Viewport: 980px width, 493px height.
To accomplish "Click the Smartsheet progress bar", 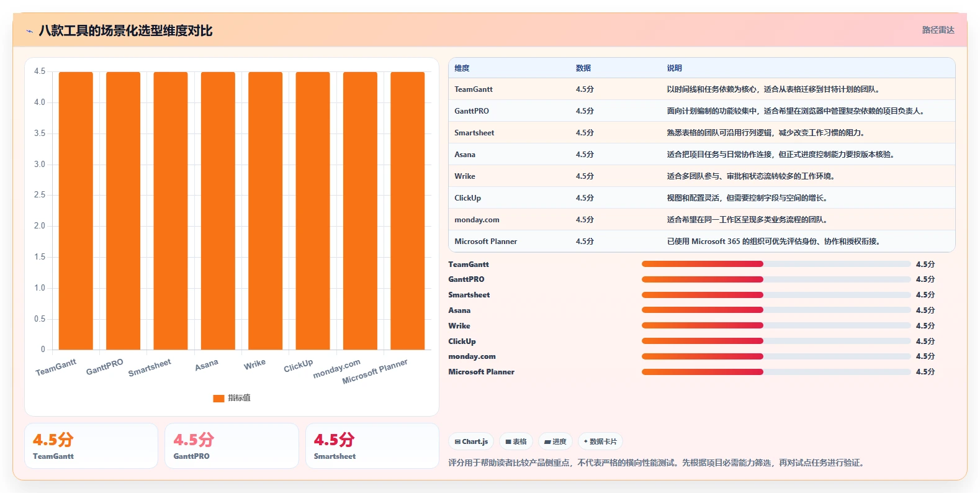I will [x=776, y=295].
